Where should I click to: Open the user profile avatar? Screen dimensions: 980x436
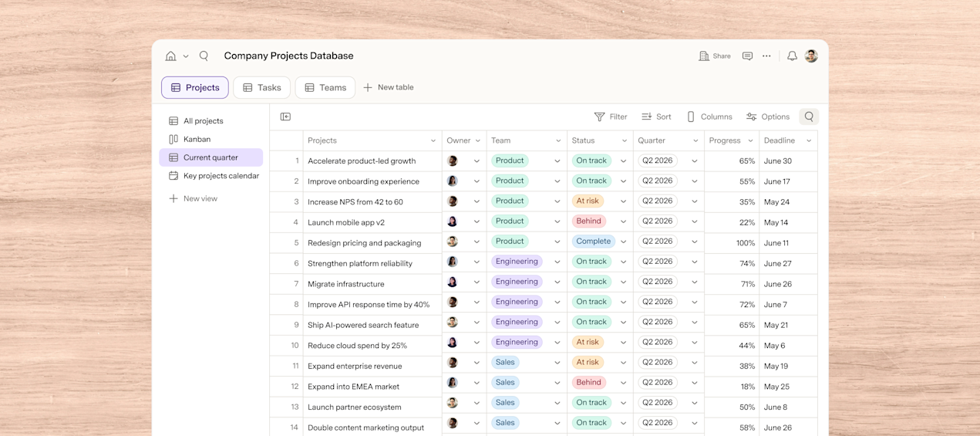811,56
